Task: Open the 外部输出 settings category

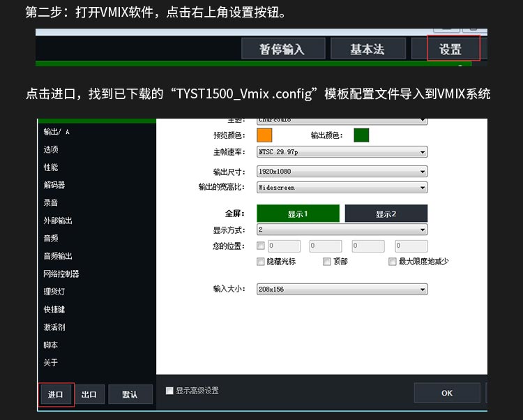Action: 58,220
